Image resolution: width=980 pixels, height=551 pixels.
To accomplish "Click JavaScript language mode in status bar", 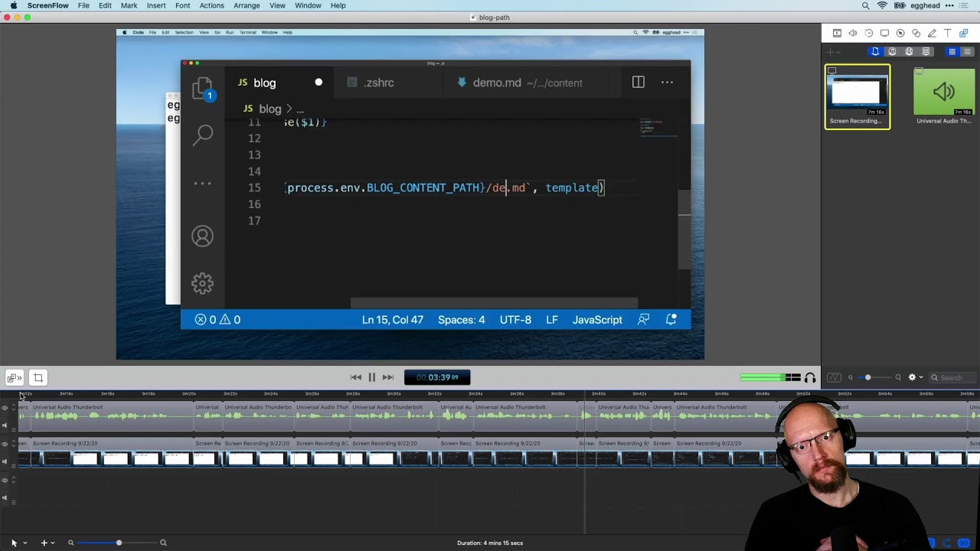I will pyautogui.click(x=597, y=320).
